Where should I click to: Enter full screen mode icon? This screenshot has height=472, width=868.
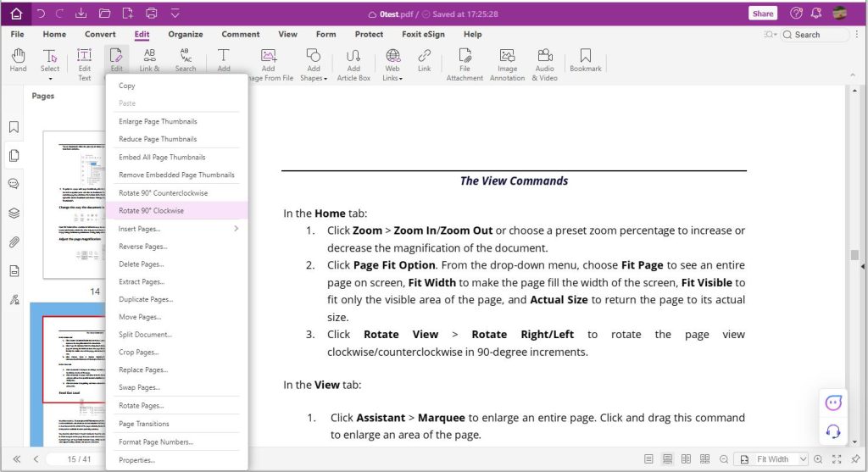click(x=837, y=459)
